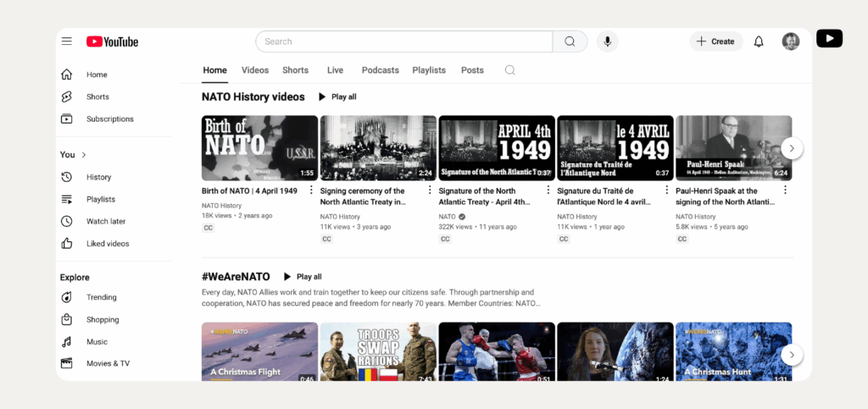Open the le 4 AVRIL 1949 thumbnail
Screen dimensions: 868x409
(615, 148)
